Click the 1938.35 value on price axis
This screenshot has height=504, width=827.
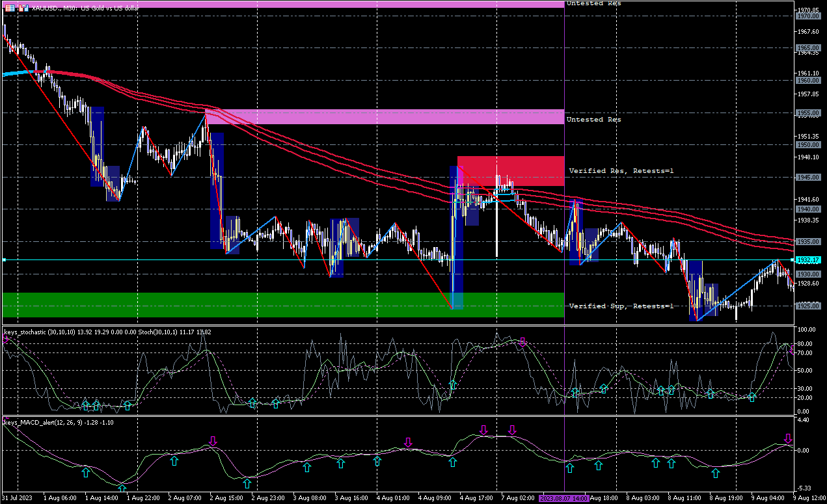pyautogui.click(x=807, y=220)
